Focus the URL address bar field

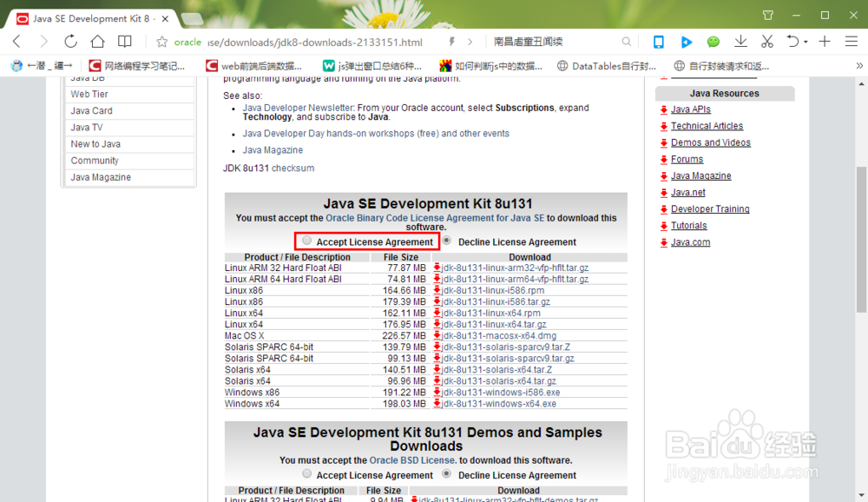click(x=314, y=42)
